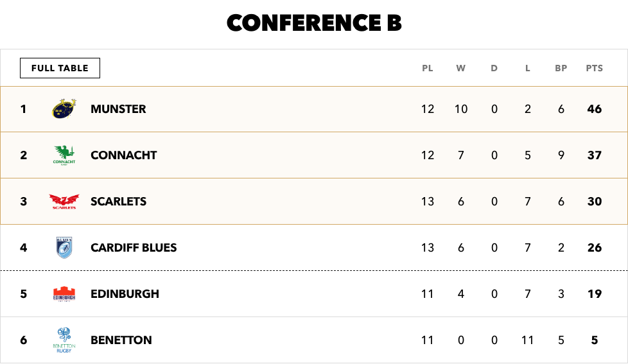Click the Conference B heading
628x364 pixels.
click(314, 22)
